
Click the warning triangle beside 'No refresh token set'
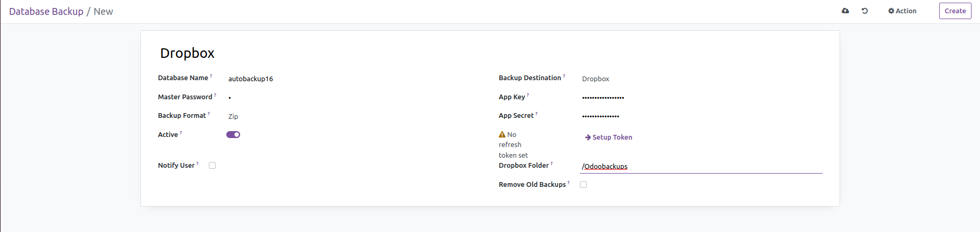[x=502, y=135]
